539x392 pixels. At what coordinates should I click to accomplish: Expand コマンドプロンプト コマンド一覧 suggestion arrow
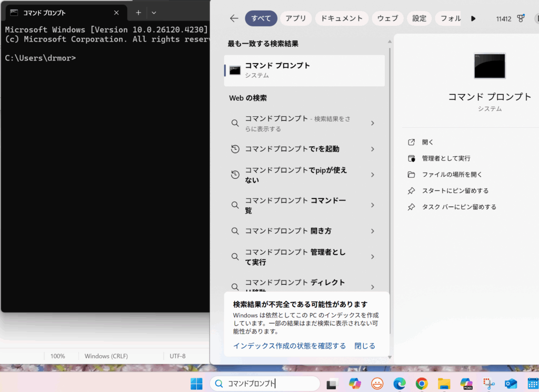(373, 205)
